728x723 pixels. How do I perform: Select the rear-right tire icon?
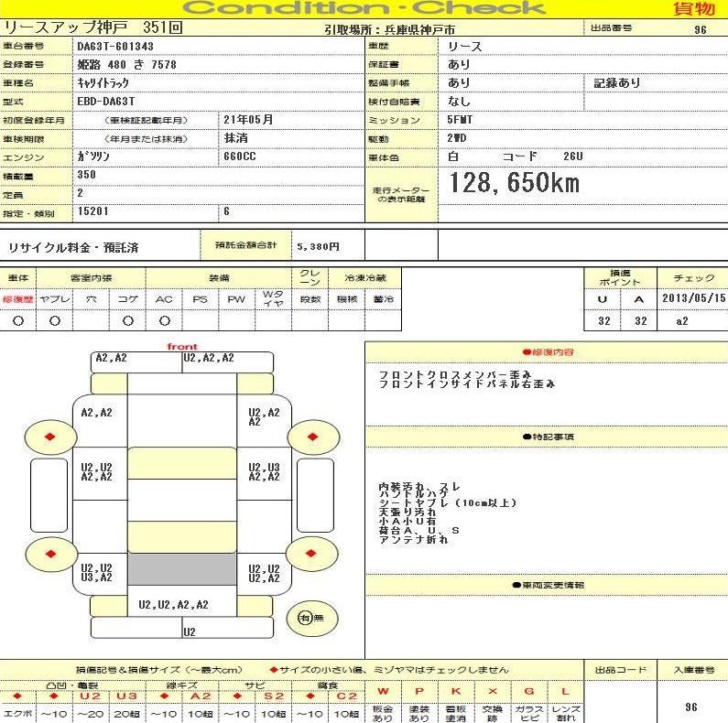pyautogui.click(x=313, y=554)
